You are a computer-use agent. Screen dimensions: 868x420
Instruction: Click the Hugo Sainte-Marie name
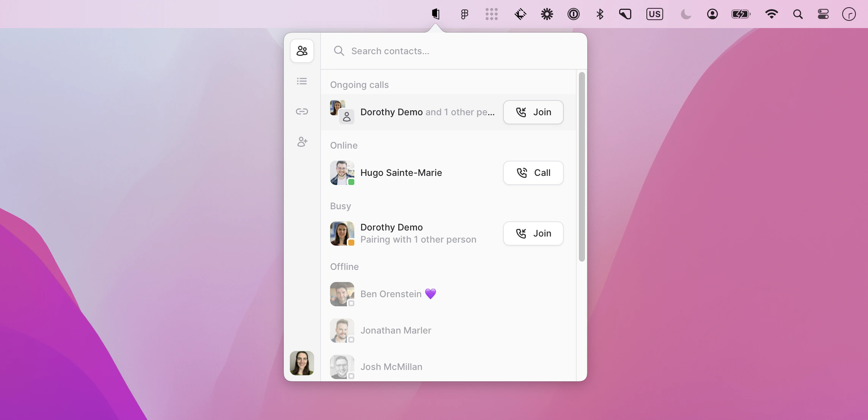(x=401, y=173)
